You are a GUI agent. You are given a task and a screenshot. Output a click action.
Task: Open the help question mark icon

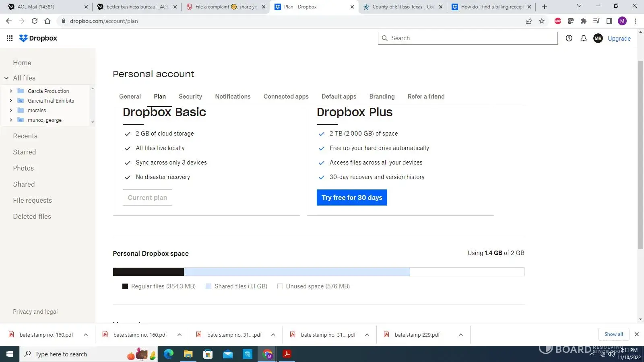click(x=569, y=38)
